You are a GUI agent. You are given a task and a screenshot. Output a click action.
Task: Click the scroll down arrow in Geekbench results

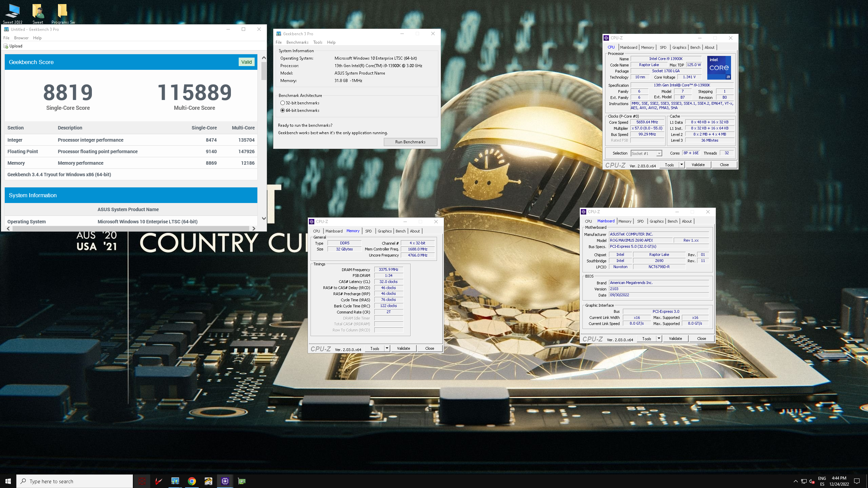point(264,219)
